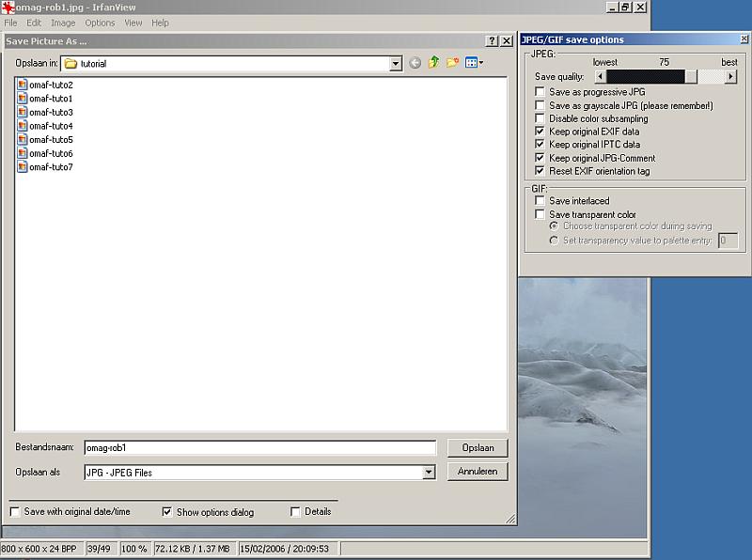Screen dimensions: 752x560
Task: Open the Options menu
Action: pyautogui.click(x=100, y=23)
